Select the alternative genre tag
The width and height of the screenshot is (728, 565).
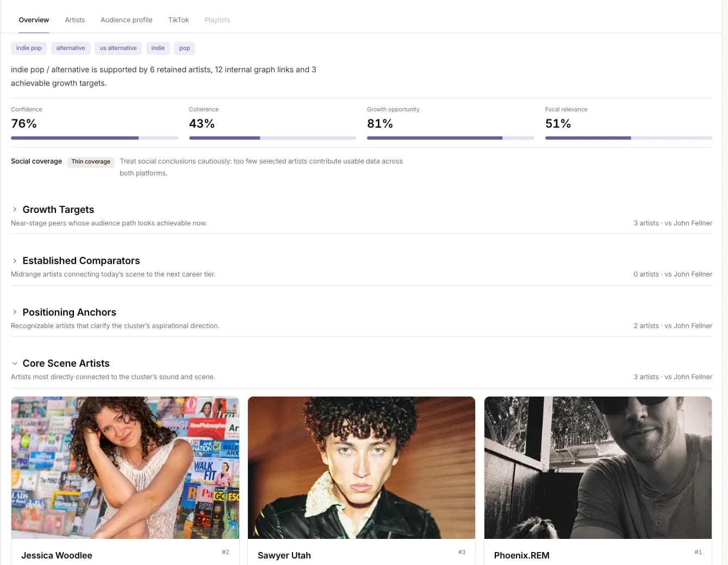pos(71,48)
